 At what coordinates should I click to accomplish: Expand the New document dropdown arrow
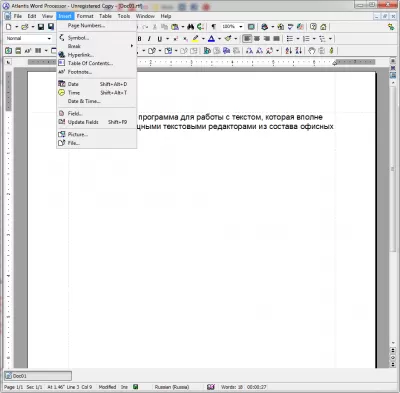(x=16, y=27)
